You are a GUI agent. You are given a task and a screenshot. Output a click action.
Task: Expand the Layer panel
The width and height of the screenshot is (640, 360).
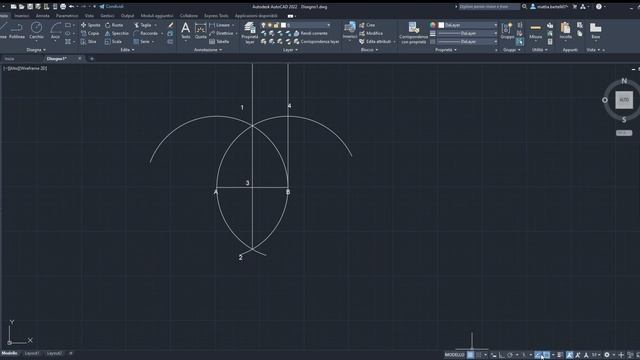[290, 50]
